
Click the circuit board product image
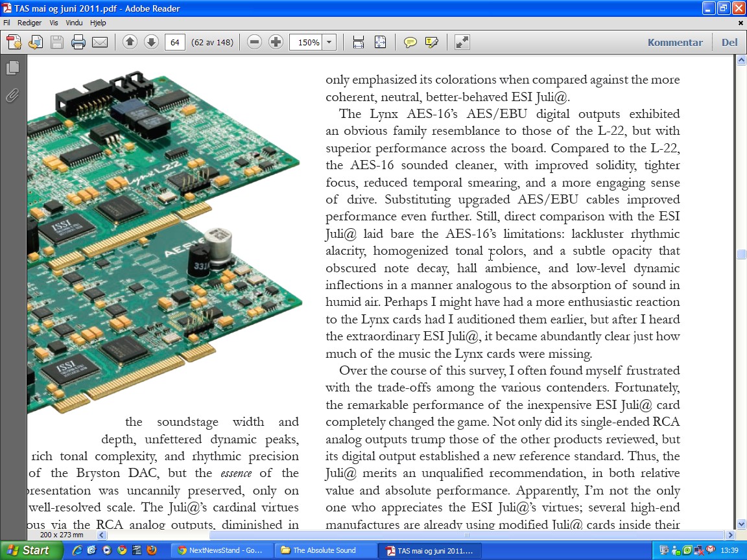(164, 242)
